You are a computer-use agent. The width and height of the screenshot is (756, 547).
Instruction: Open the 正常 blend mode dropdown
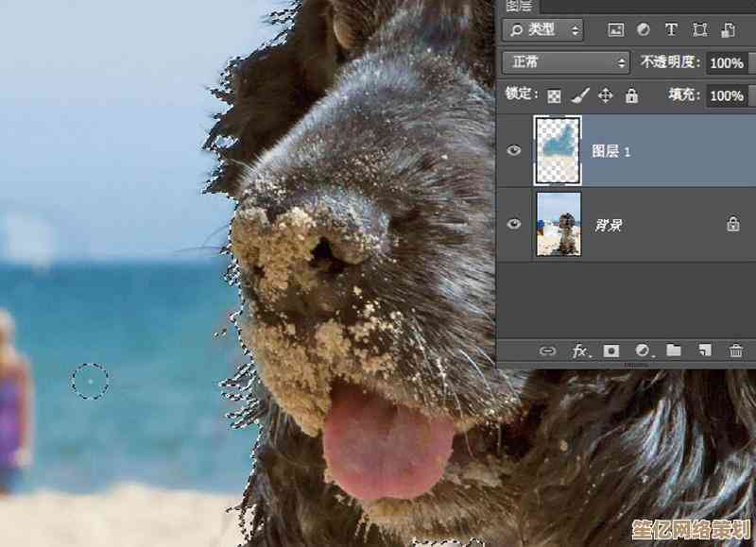[566, 62]
